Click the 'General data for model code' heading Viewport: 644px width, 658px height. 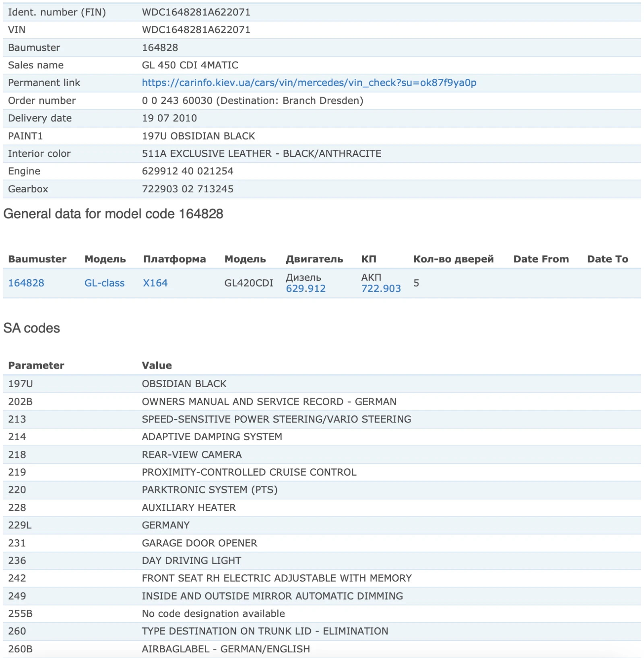pos(113,214)
